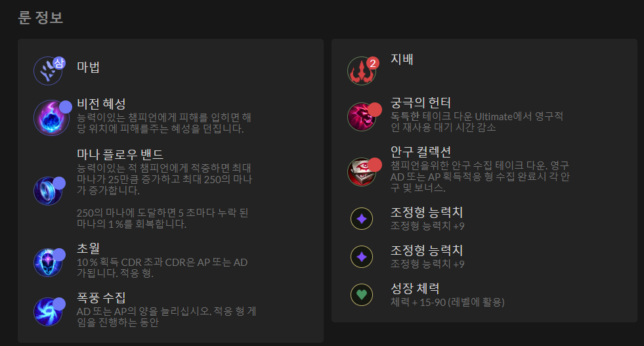
Task: Select the 초월 rune icon
Action: point(48,262)
